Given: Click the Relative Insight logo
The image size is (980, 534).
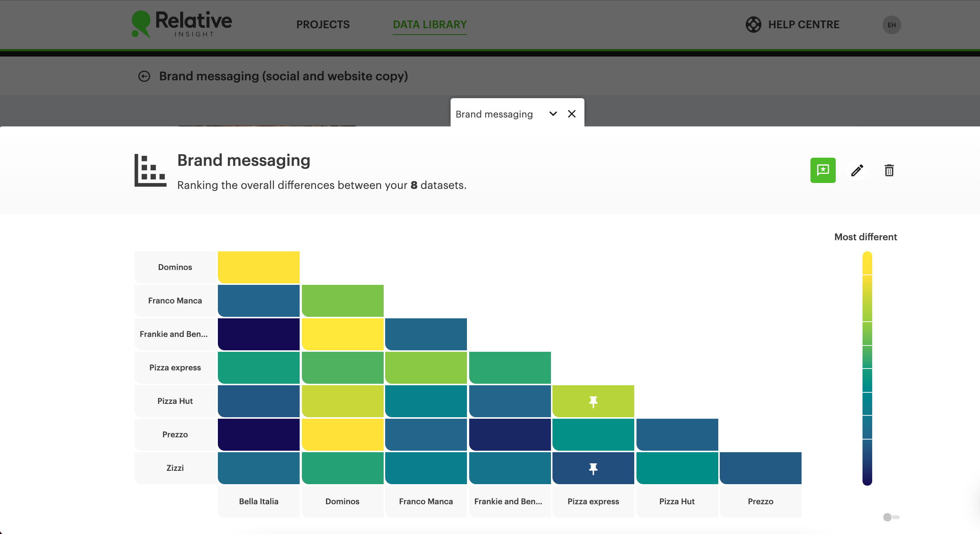Looking at the screenshot, I should [181, 24].
